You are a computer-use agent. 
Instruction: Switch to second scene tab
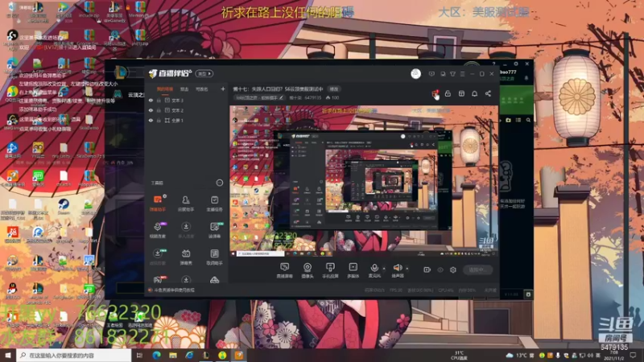[184, 89]
